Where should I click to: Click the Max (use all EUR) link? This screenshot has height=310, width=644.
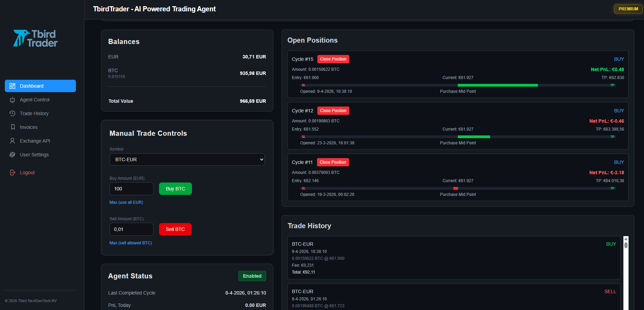126,202
